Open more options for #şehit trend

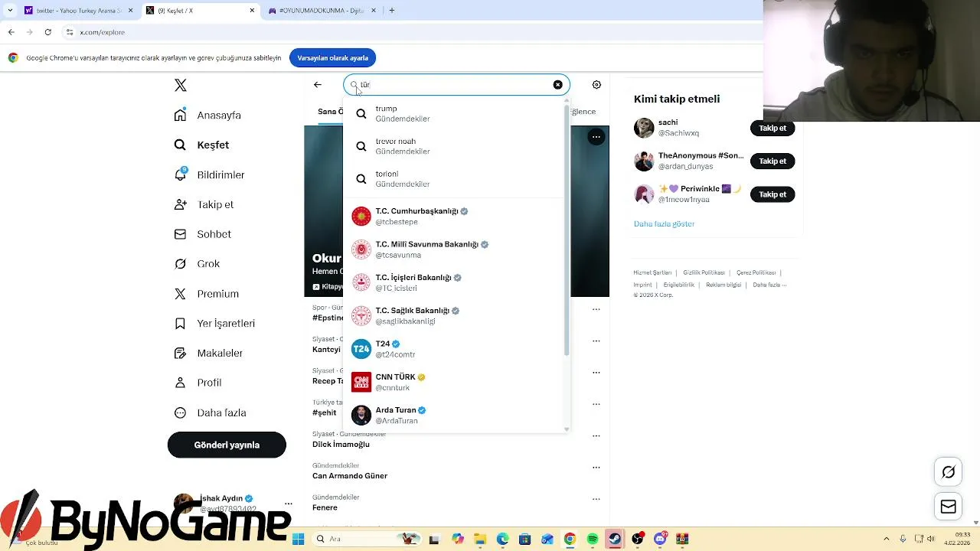[596, 403]
